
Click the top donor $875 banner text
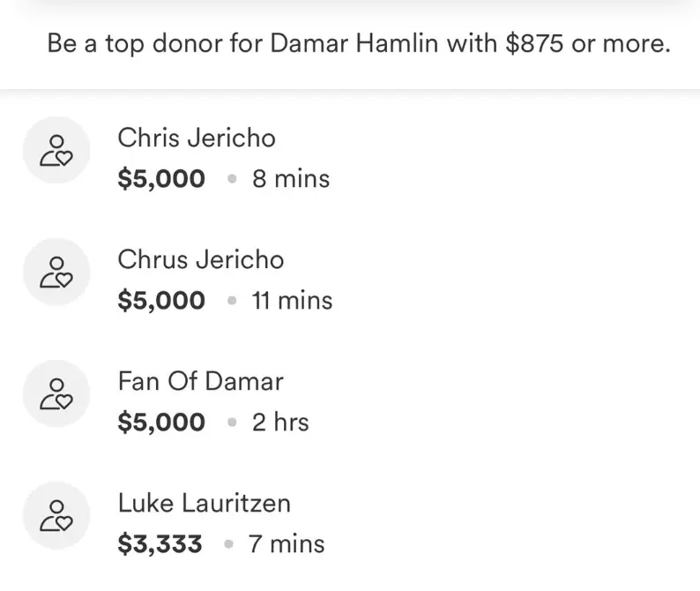(359, 44)
